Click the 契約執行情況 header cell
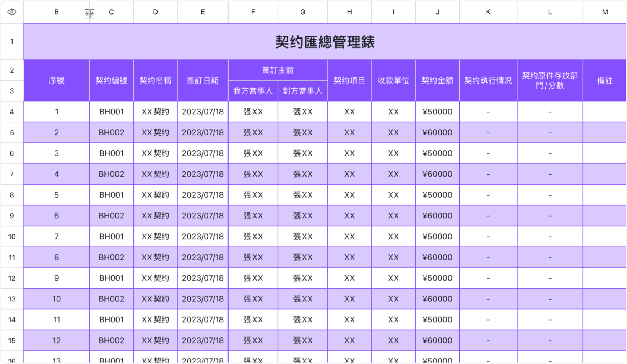 click(488, 80)
